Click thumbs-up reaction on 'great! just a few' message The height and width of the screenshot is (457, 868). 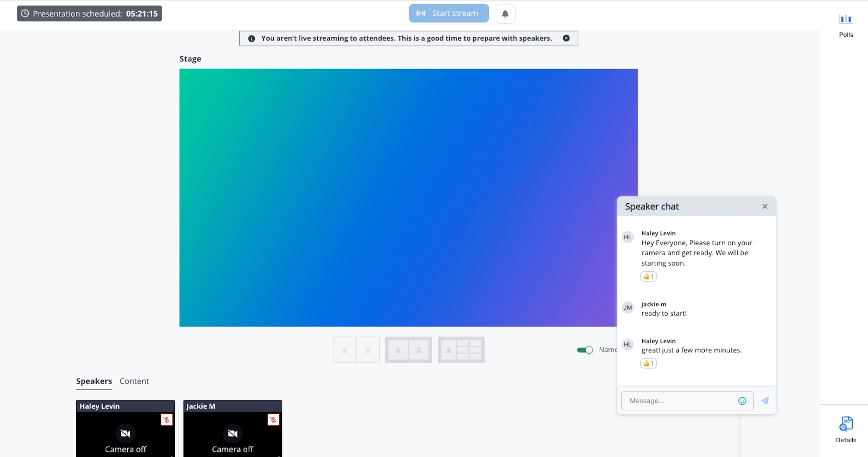tap(648, 363)
